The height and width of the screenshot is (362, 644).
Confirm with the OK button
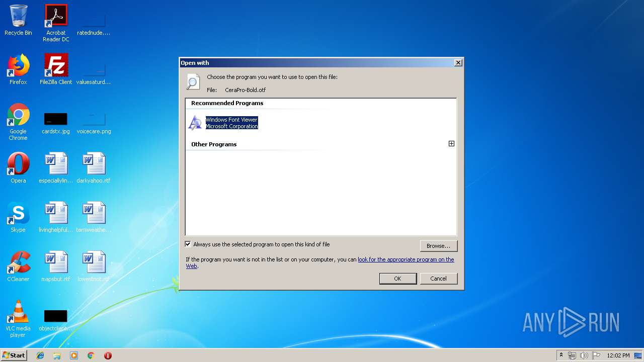pyautogui.click(x=397, y=279)
